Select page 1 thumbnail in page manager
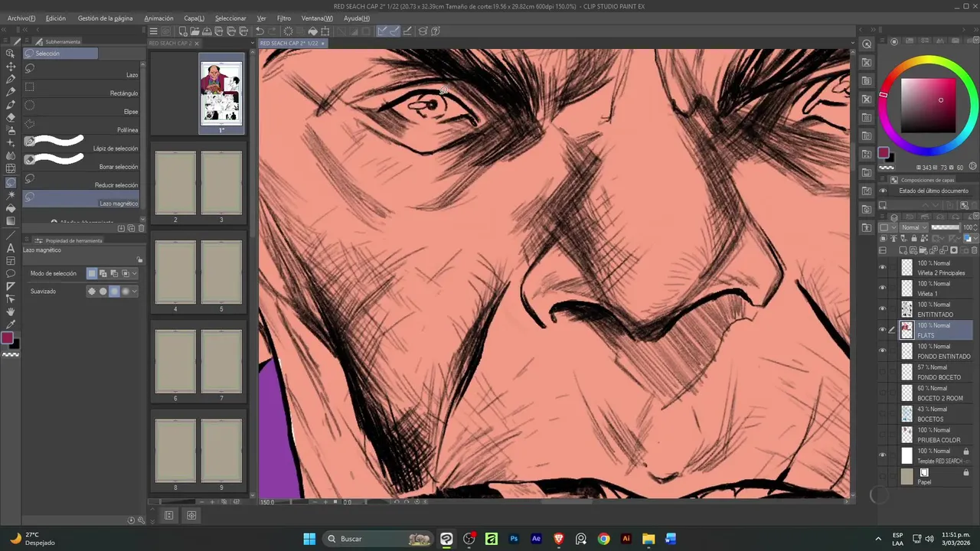The width and height of the screenshot is (980, 551). pos(221,93)
